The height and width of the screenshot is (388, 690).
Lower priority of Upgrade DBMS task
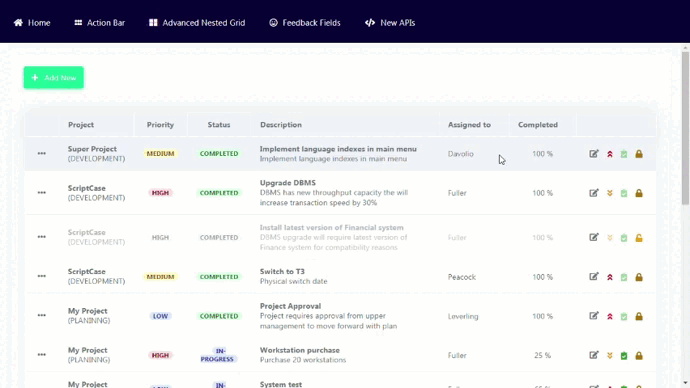point(609,193)
